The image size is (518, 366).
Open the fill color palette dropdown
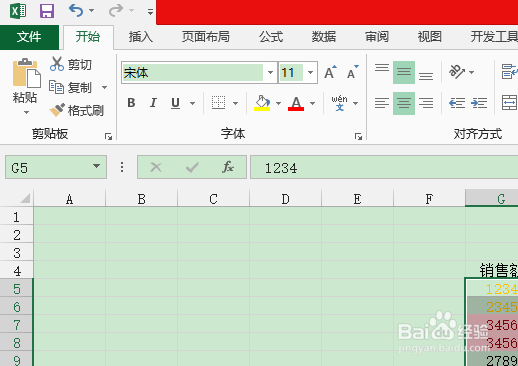coord(278,103)
